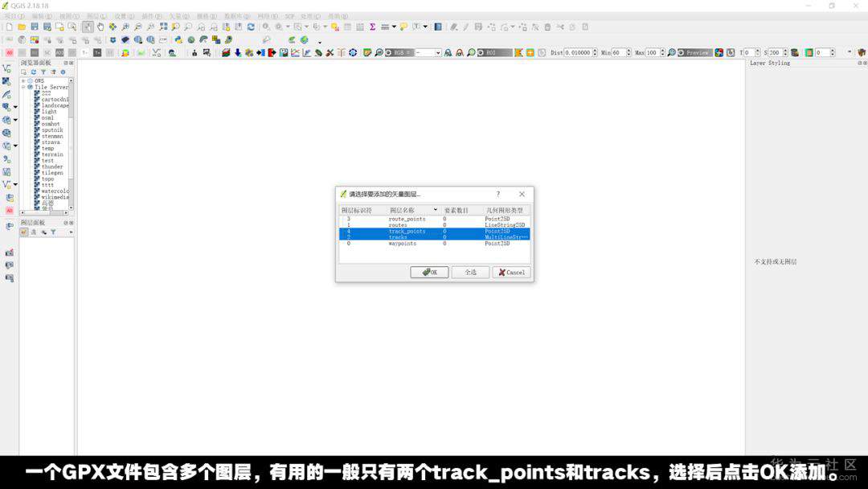The width and height of the screenshot is (868, 489).
Task: Click in the Dist value field
Action: tap(578, 52)
